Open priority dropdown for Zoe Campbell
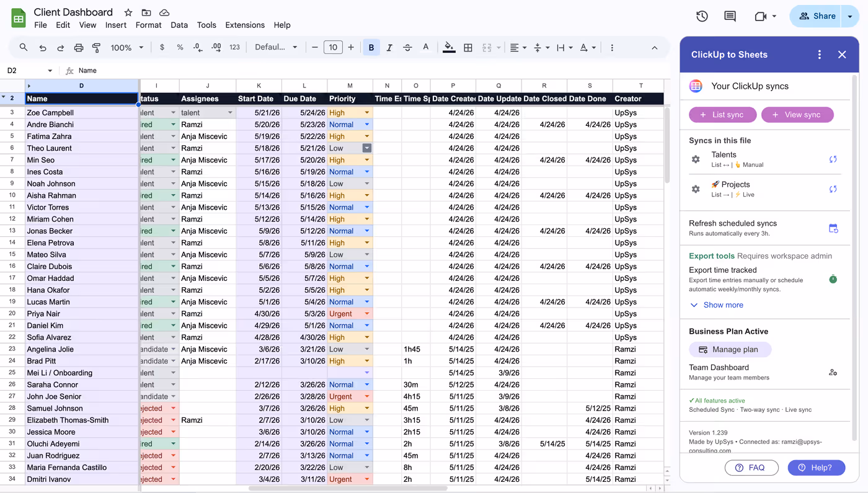This screenshot has width=868, height=493. coord(367,113)
